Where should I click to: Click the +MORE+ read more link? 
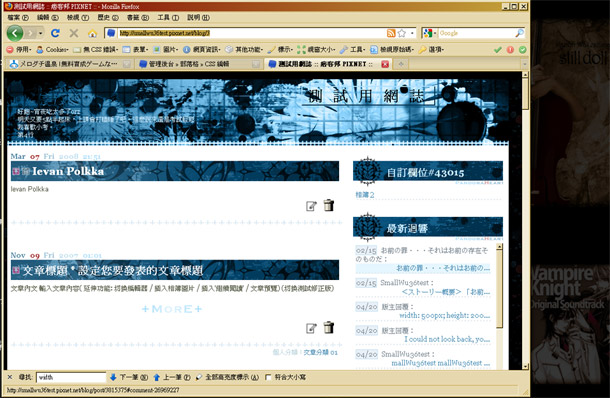click(x=172, y=309)
